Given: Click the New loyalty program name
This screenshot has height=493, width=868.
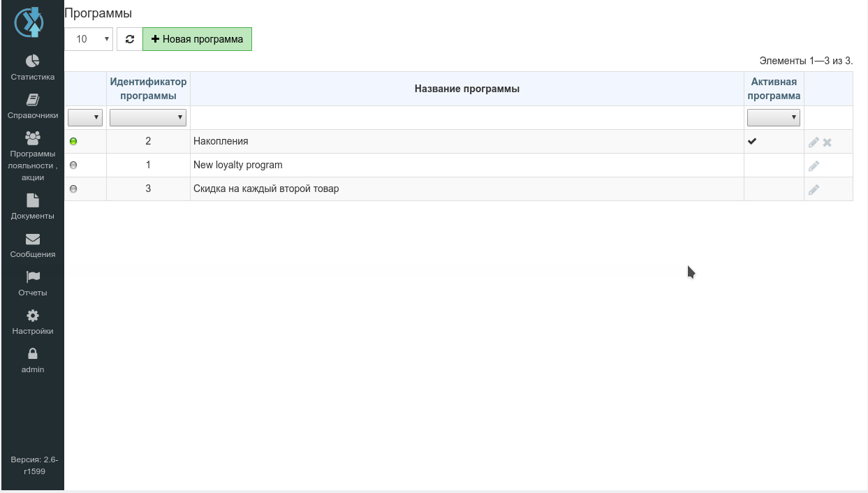Looking at the screenshot, I should (x=237, y=165).
